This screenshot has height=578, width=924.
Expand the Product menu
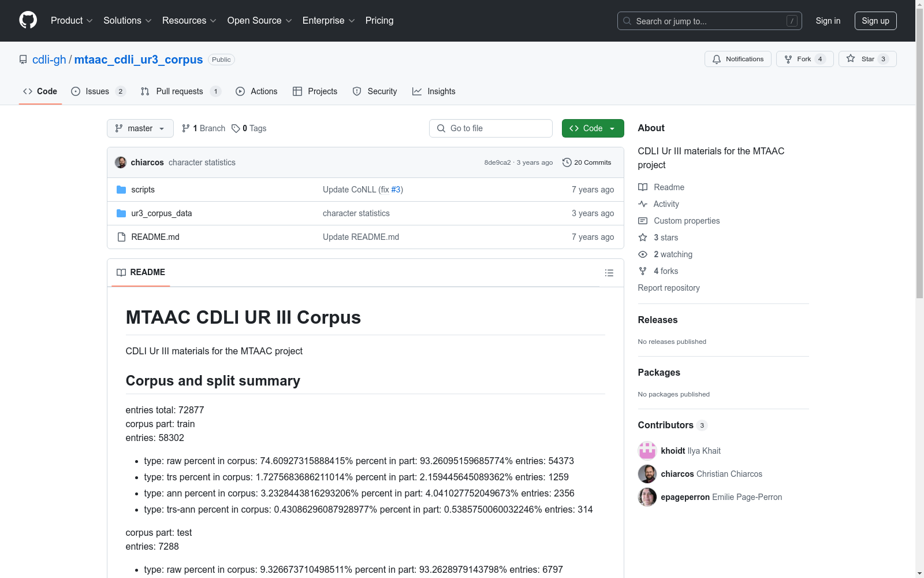click(x=72, y=20)
